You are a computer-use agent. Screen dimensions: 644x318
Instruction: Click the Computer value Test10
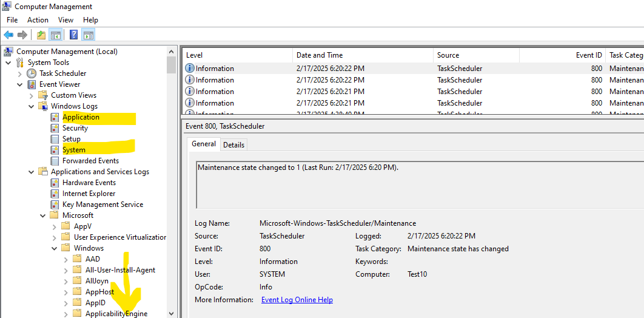[417, 274]
